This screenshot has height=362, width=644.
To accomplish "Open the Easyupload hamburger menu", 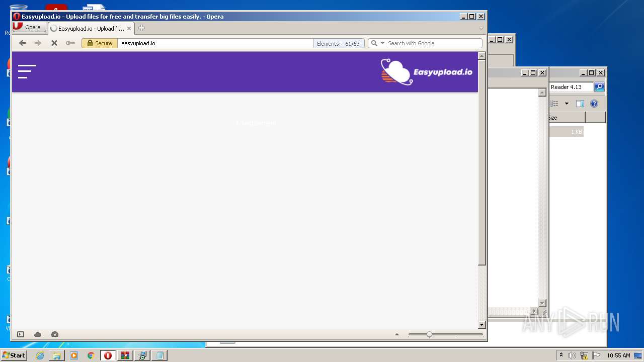I will pos(27,71).
